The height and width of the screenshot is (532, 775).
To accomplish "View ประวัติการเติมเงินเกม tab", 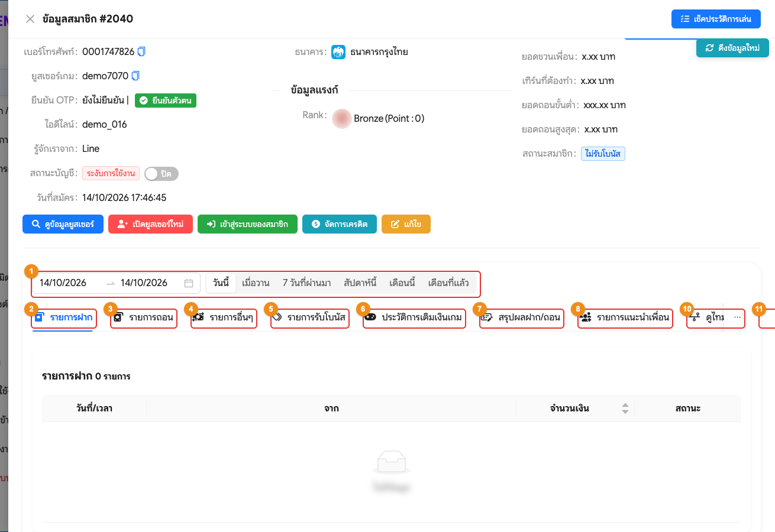I will (413, 318).
